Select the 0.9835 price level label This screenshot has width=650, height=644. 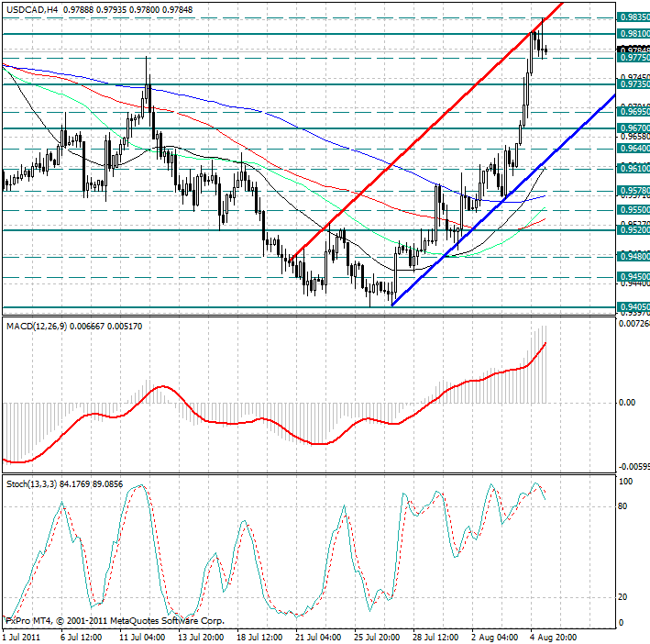click(x=633, y=17)
